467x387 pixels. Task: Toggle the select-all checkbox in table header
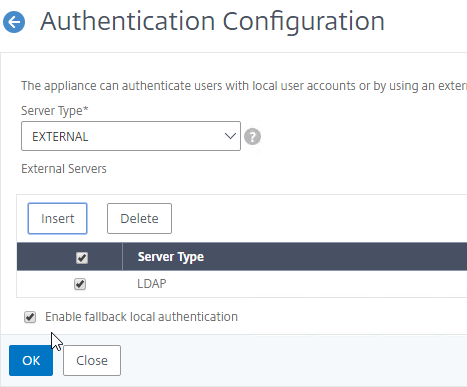pos(82,258)
